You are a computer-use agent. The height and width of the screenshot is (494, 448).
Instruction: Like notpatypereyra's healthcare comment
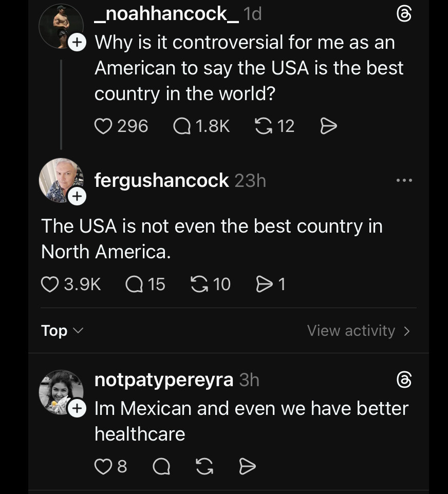(x=103, y=466)
